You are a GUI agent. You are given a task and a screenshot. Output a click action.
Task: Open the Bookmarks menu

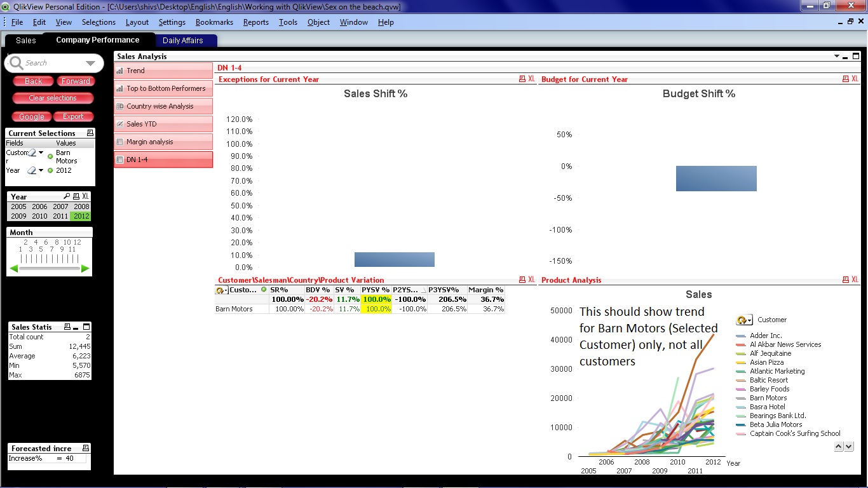(214, 22)
